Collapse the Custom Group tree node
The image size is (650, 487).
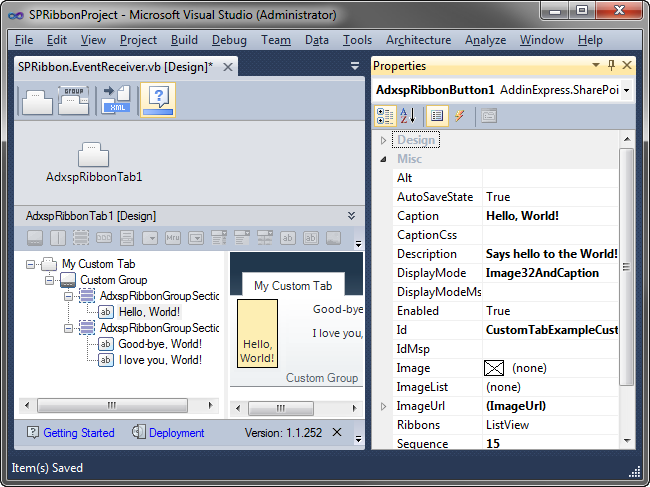point(49,280)
